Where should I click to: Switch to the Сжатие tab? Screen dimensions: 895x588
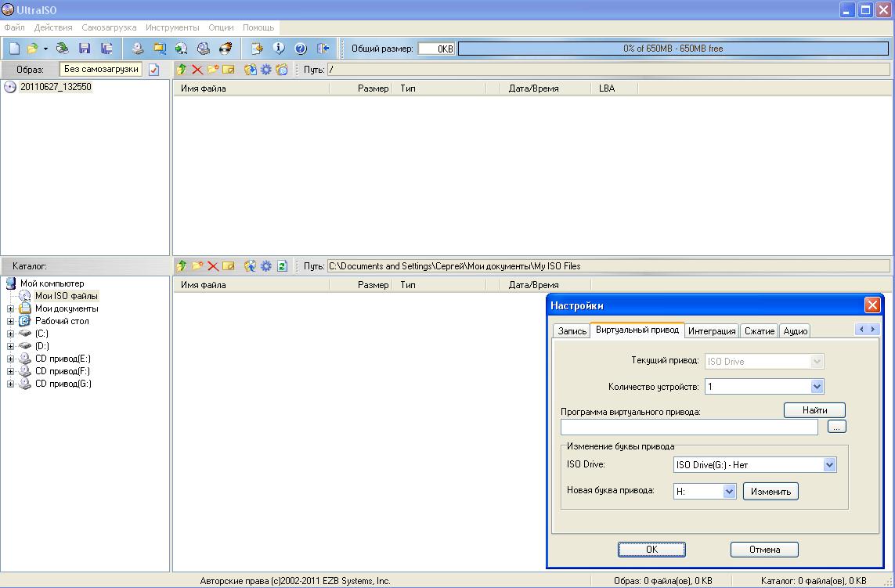pyautogui.click(x=760, y=331)
